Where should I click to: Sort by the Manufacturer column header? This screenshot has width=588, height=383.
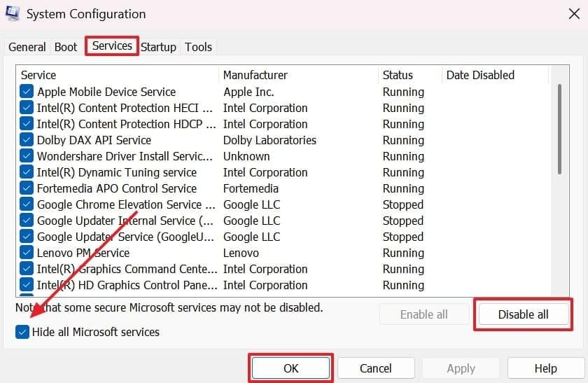pos(298,75)
